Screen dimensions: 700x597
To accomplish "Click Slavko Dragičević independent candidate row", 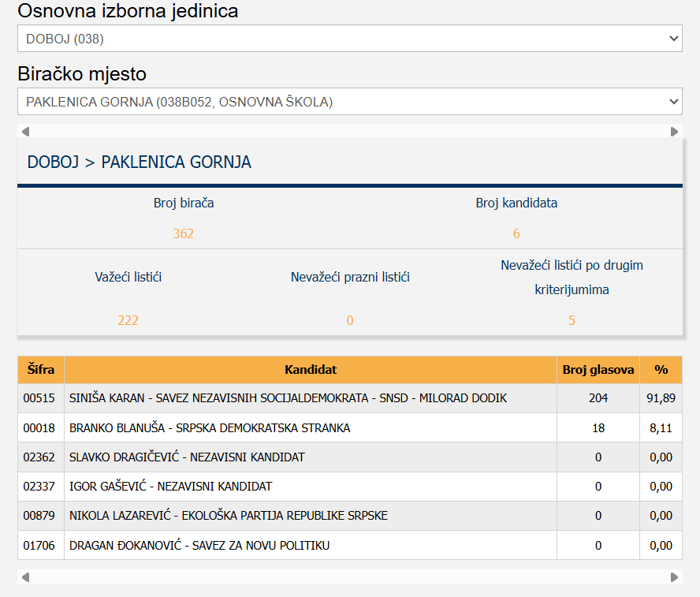I will pos(187,457).
